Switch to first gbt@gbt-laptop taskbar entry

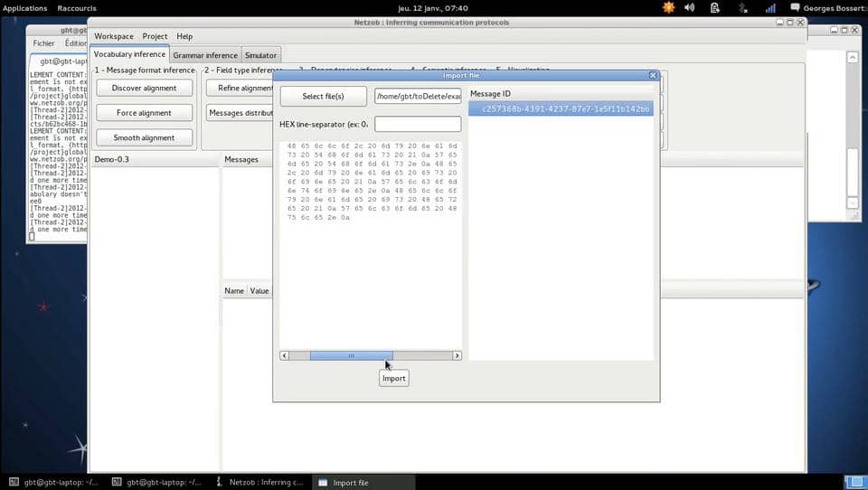click(54, 482)
